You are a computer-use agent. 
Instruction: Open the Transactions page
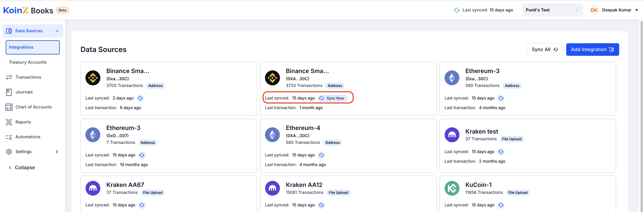tap(28, 77)
